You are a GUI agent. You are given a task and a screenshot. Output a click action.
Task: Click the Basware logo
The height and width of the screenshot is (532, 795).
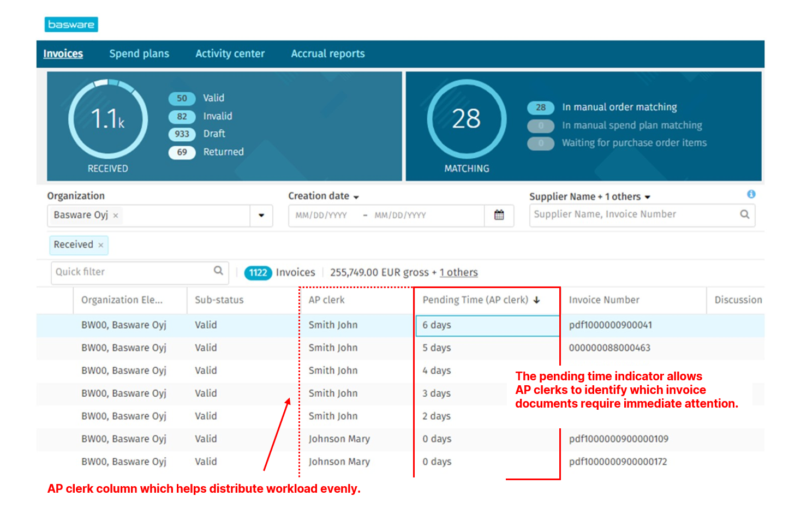click(x=71, y=24)
